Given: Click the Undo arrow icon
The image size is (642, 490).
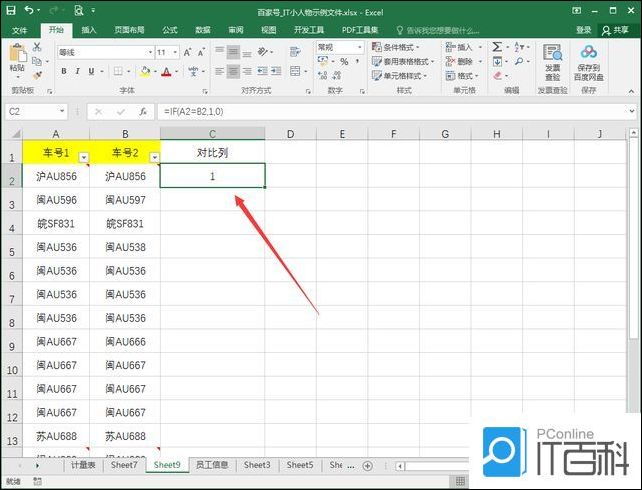Looking at the screenshot, I should pos(28,10).
